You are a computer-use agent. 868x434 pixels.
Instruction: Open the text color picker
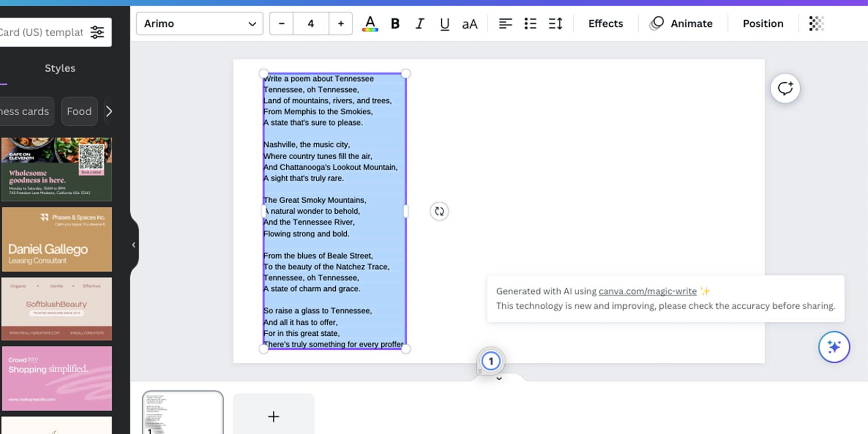[x=370, y=24]
